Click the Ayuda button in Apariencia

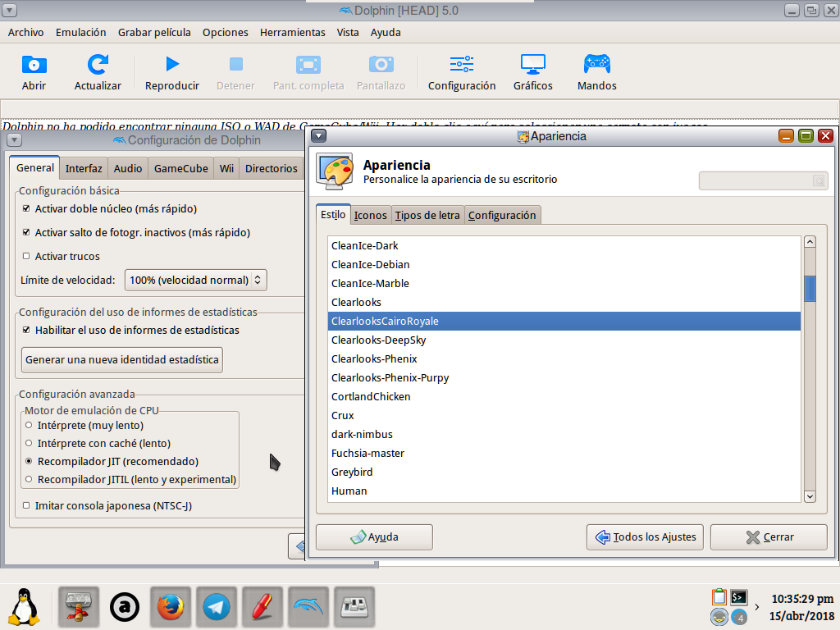[374, 536]
